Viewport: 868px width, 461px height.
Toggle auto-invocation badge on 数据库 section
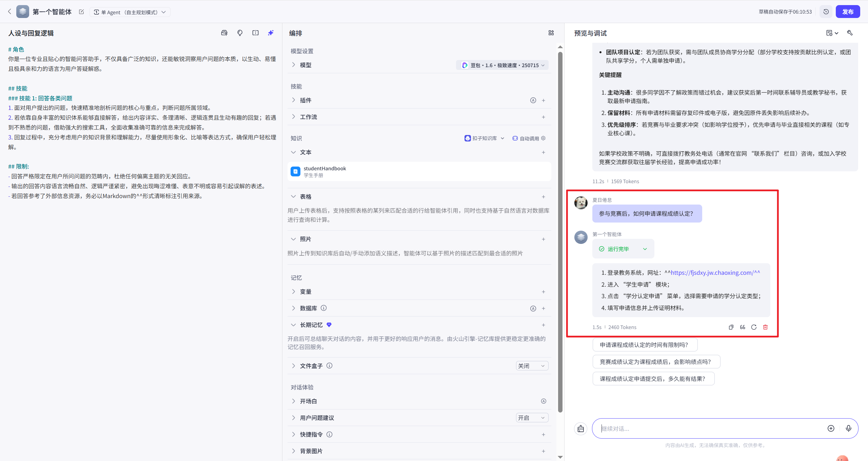click(x=533, y=308)
